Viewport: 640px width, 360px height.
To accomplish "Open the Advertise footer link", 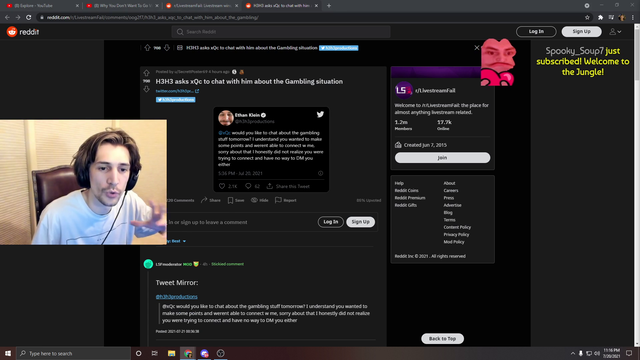I will [453, 205].
